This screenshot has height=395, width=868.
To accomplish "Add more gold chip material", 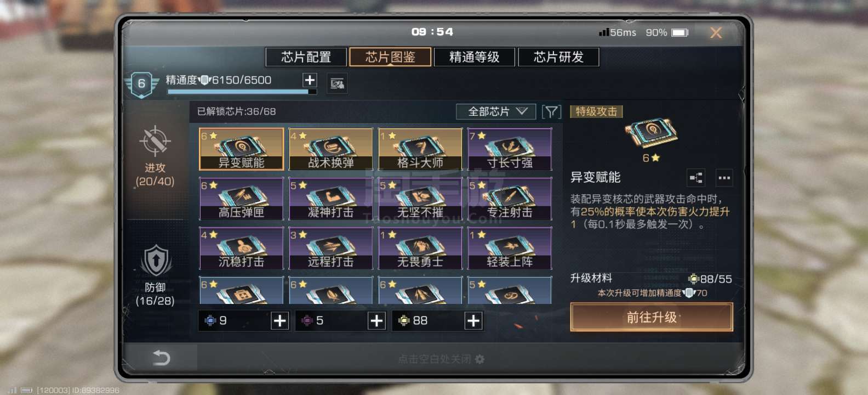I will [473, 321].
